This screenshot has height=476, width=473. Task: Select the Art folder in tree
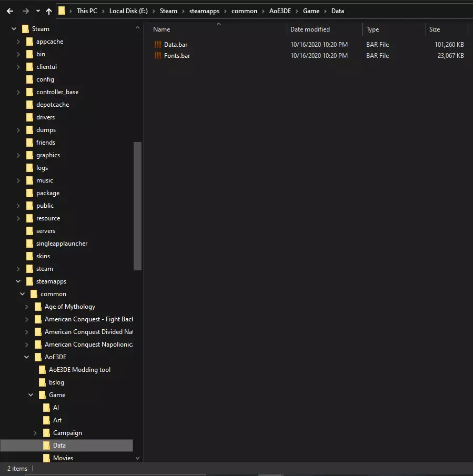pyautogui.click(x=57, y=420)
